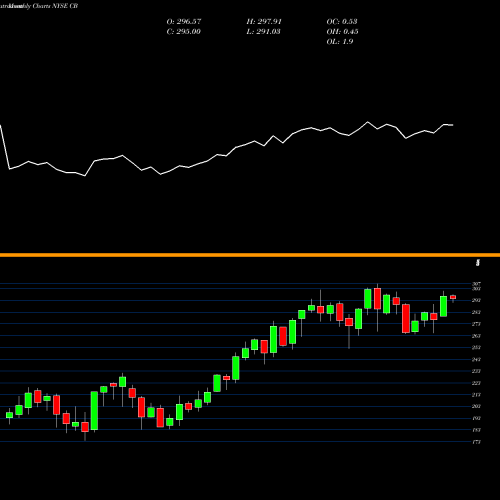Click the last small red candle on the chart
The width and height of the screenshot is (500, 500).
[453, 297]
